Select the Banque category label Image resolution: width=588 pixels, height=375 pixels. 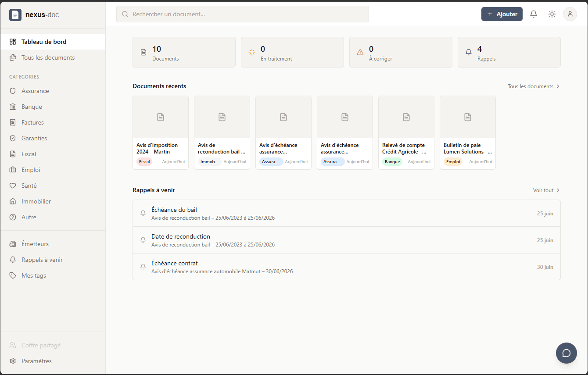32,107
